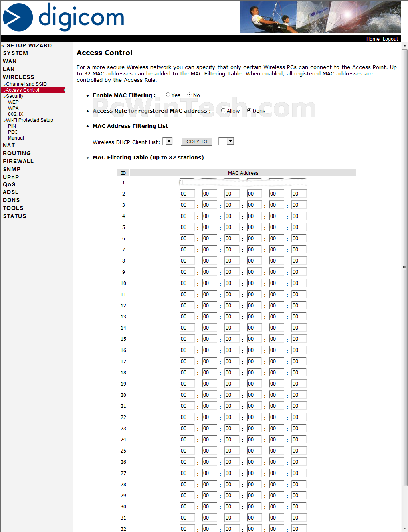This screenshot has width=408, height=532.
Task: Click the fifth octet field in MAC row 25
Action: click(x=277, y=451)
